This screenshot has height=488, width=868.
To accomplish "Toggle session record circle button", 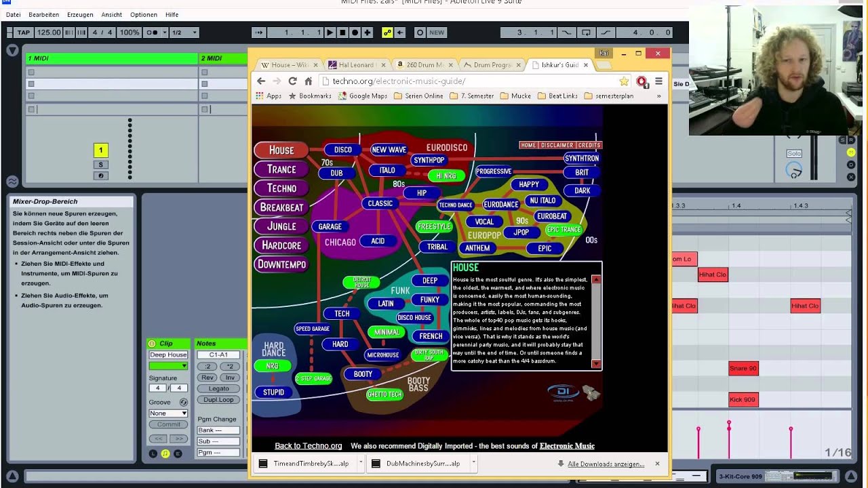I will click(x=420, y=33).
